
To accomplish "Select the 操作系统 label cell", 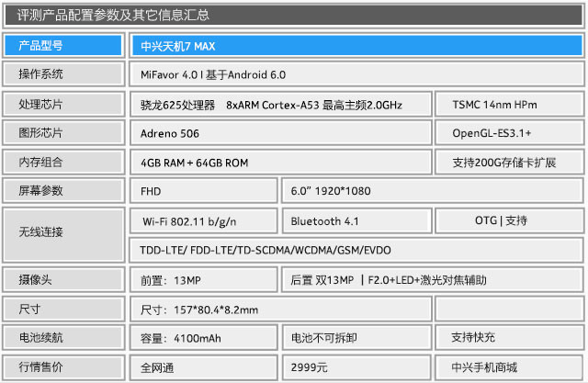I will [x=63, y=73].
